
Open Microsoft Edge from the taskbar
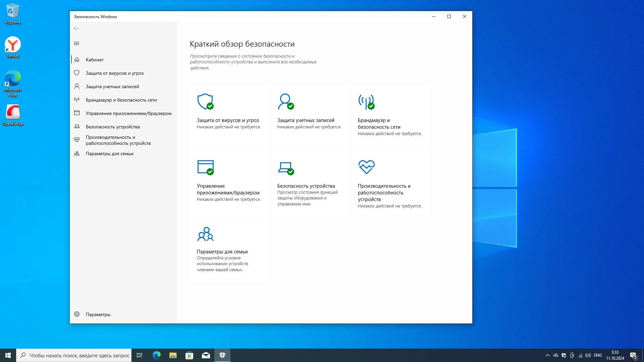(x=156, y=355)
